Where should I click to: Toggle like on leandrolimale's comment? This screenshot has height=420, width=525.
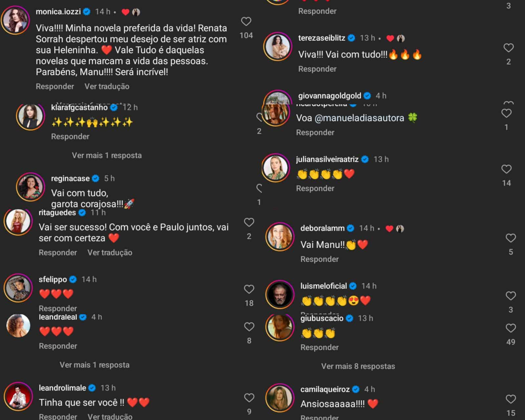click(249, 398)
